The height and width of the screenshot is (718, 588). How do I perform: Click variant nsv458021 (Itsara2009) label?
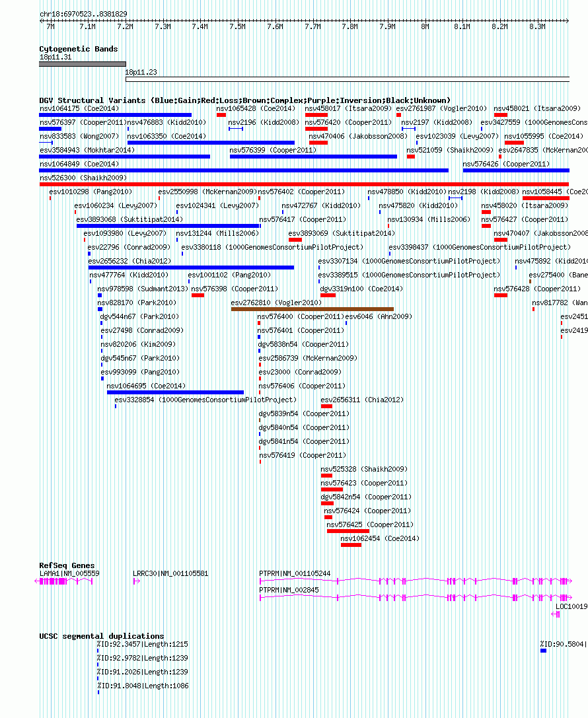pyautogui.click(x=537, y=108)
